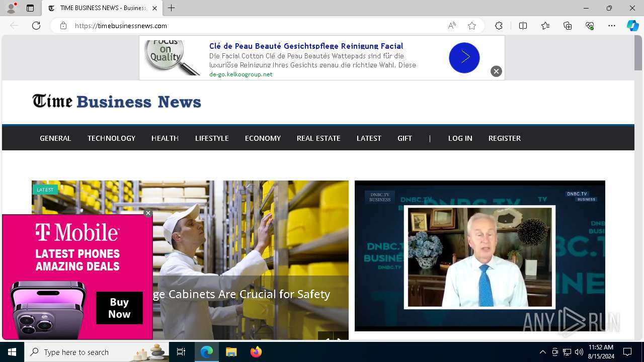Open the taskbar clock and calendar

601,352
